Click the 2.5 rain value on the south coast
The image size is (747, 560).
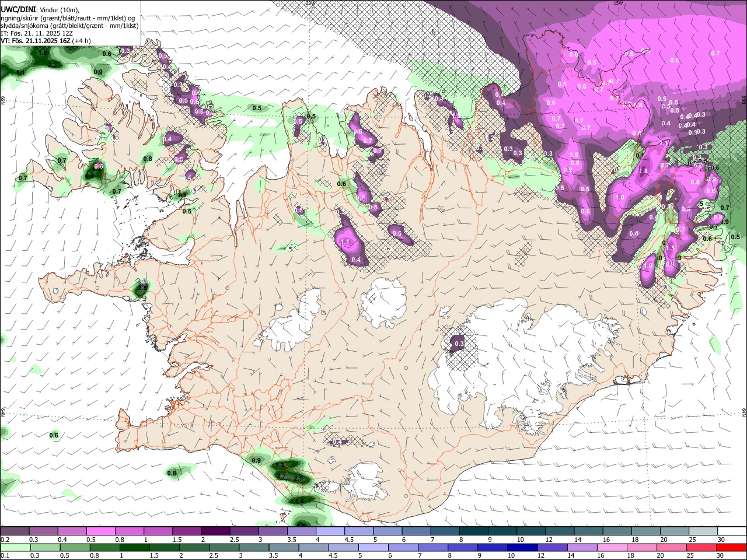(299, 478)
